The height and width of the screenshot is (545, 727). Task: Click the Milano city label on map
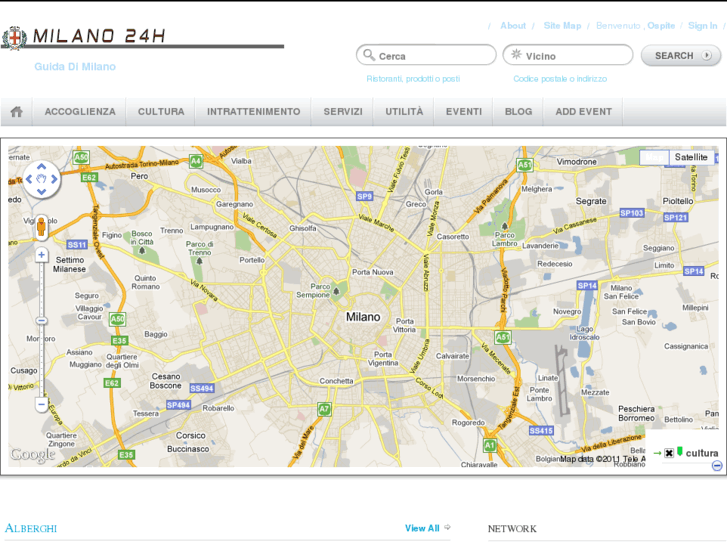coord(363,317)
